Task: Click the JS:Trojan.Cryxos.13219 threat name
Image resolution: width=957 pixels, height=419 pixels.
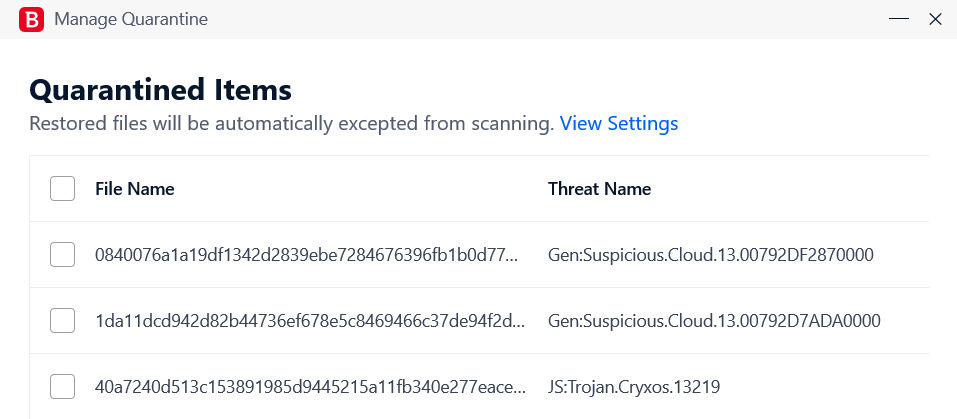Action: coord(634,387)
